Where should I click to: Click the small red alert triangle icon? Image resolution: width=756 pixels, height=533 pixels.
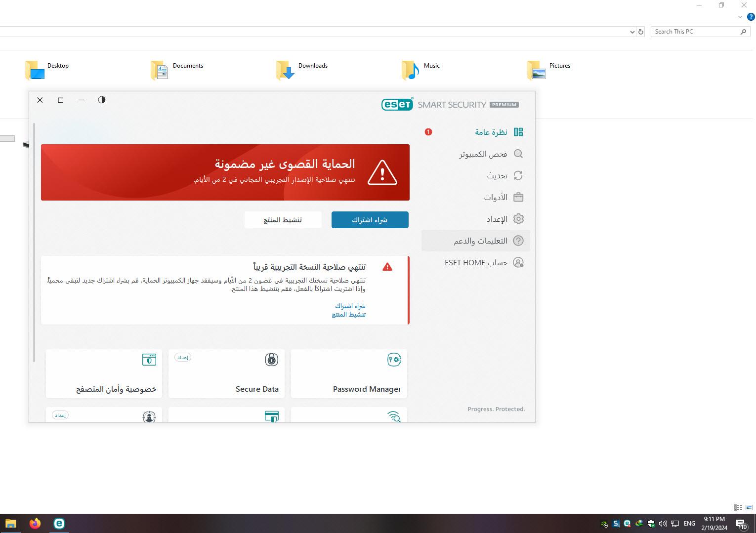387,267
